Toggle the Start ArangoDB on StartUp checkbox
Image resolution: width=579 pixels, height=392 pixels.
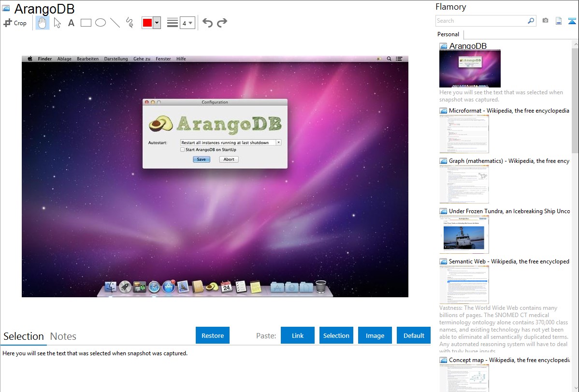182,150
